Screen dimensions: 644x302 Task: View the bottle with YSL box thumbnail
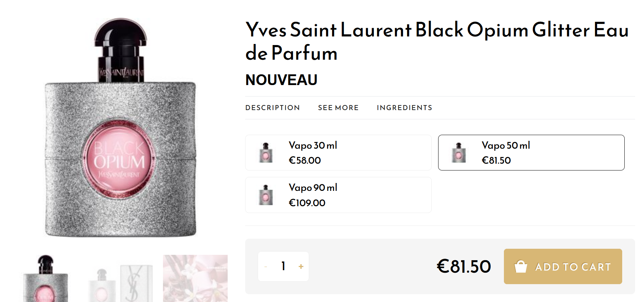[x=120, y=282]
